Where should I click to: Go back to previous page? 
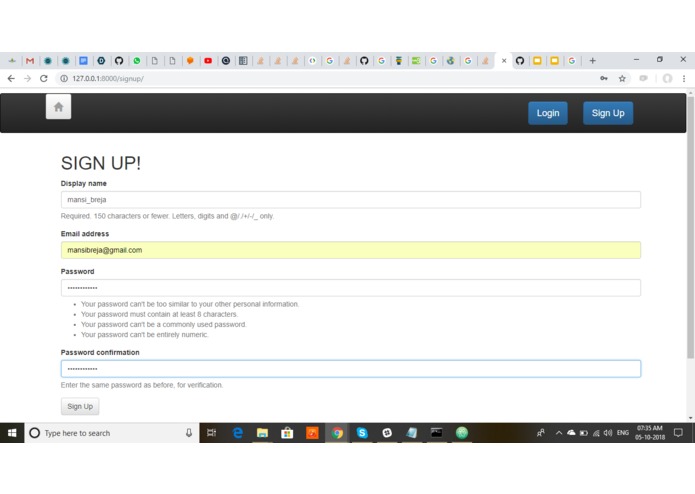pyautogui.click(x=11, y=78)
